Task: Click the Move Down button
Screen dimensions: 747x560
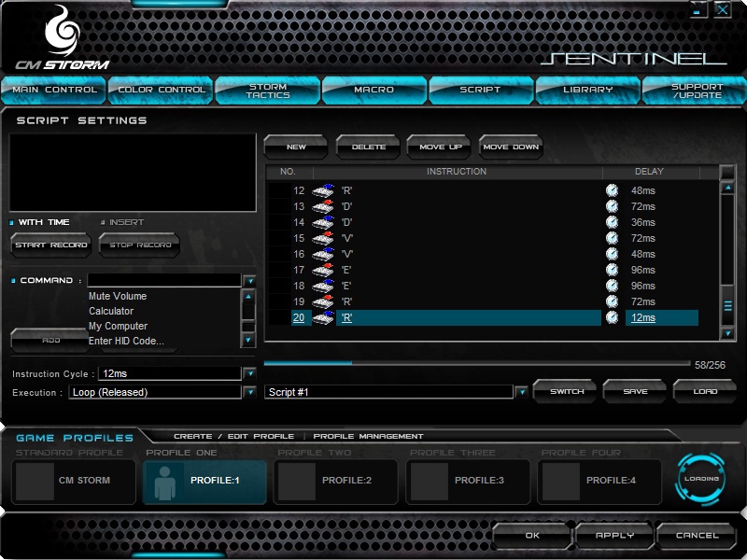Action: pos(511,147)
